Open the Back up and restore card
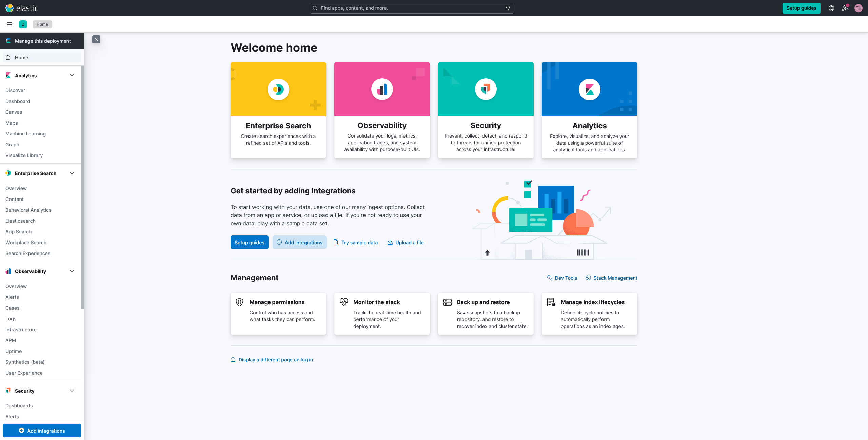Image resolution: width=868 pixels, height=440 pixels. [486, 314]
